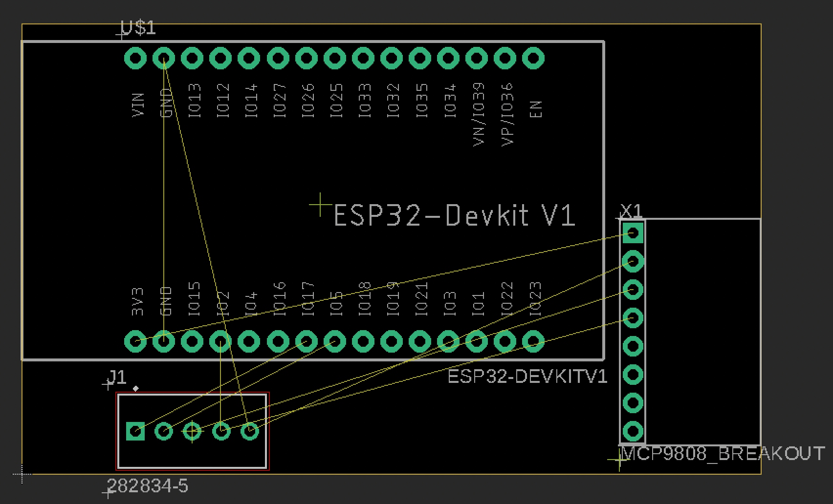Click the IO2 pin pad

click(x=220, y=341)
